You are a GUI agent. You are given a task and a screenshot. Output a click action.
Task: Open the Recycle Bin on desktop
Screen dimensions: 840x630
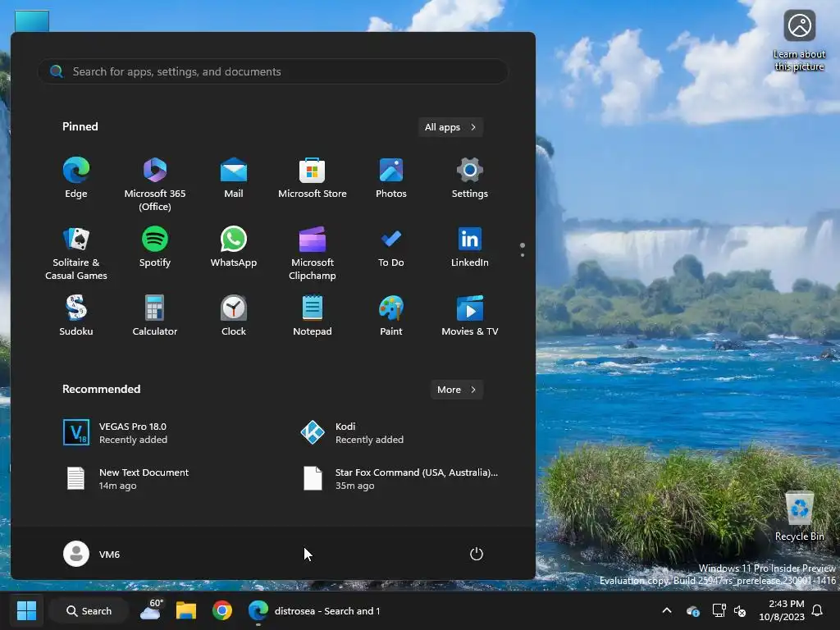point(799,516)
